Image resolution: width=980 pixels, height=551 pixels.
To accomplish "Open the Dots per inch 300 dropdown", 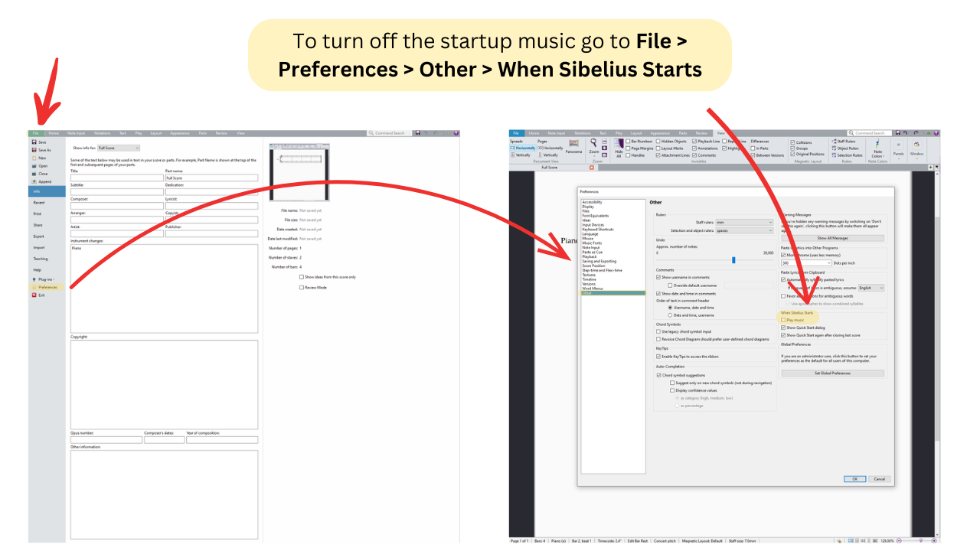I will tap(806, 263).
